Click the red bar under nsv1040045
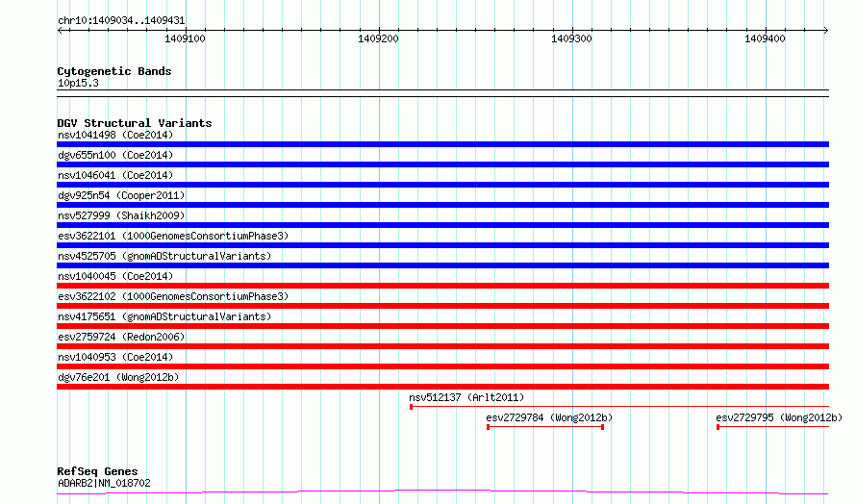 tap(442, 286)
